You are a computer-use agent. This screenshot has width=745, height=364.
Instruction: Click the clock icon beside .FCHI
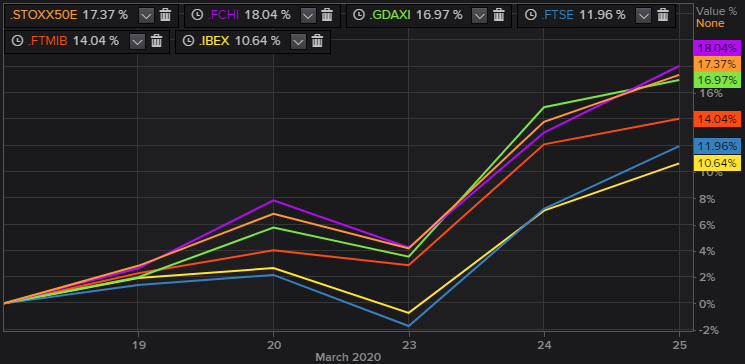point(197,15)
